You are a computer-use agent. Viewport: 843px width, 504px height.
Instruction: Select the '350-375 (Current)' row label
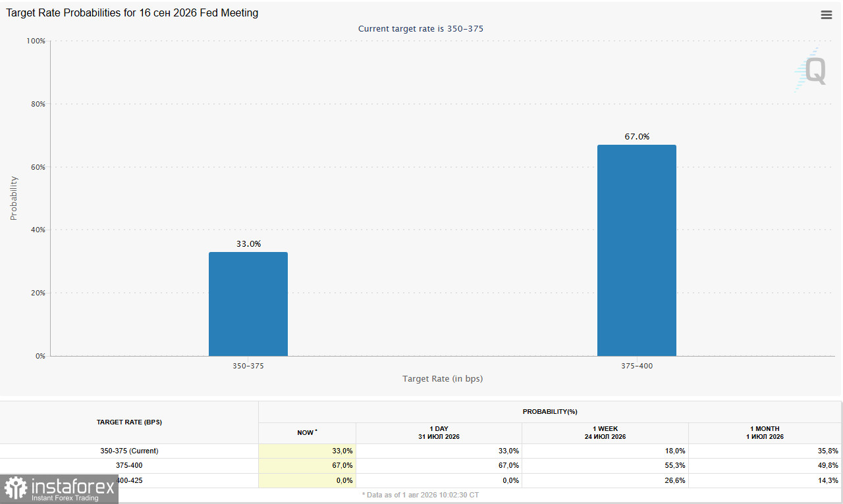tap(129, 451)
